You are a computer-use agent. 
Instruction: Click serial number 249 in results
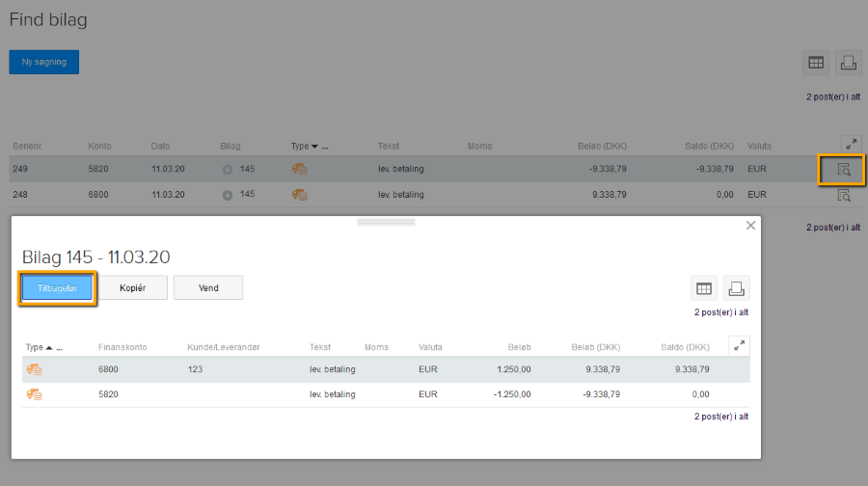[20, 169]
